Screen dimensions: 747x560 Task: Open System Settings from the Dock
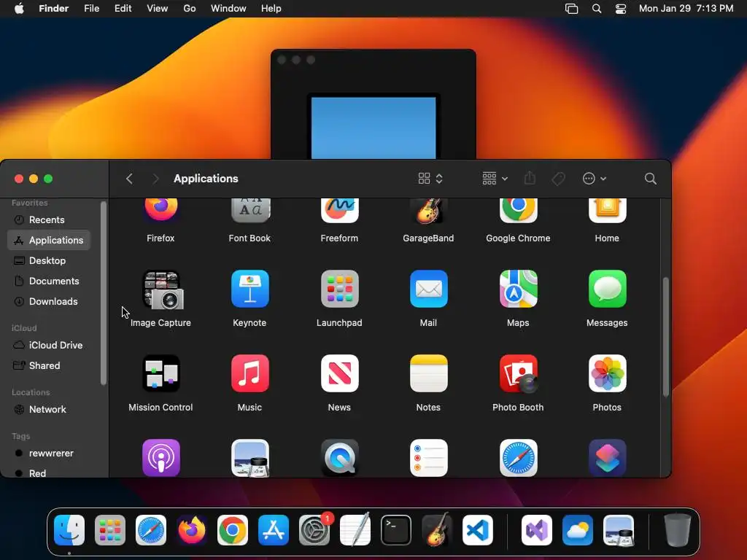pyautogui.click(x=314, y=530)
